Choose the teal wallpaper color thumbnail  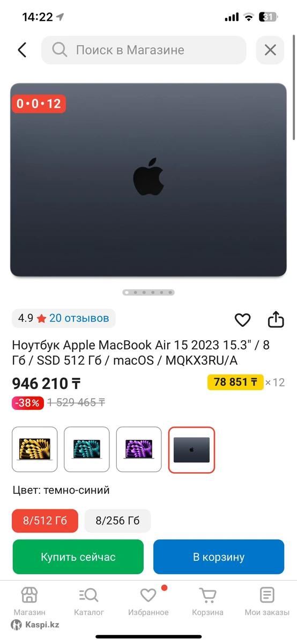(x=87, y=450)
